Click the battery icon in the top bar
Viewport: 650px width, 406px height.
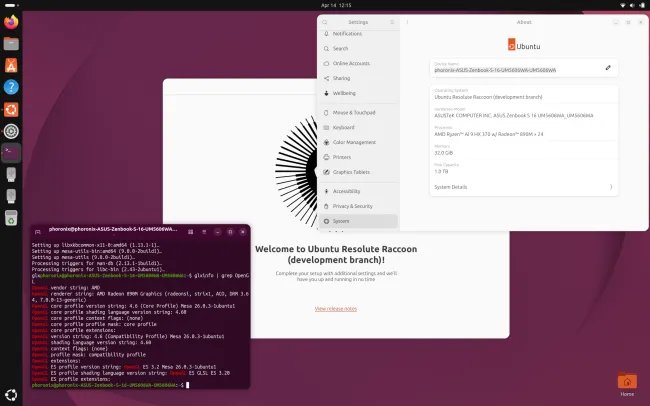(642, 5)
